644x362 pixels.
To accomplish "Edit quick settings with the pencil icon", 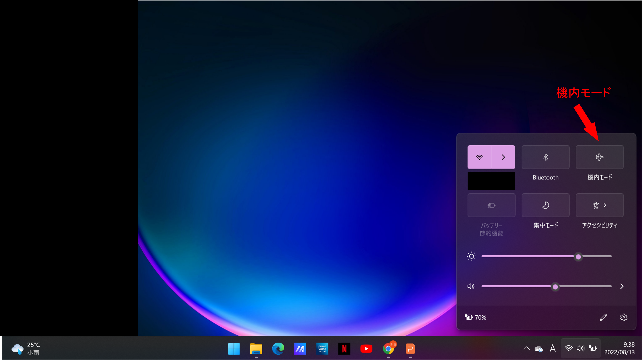I will (603, 317).
